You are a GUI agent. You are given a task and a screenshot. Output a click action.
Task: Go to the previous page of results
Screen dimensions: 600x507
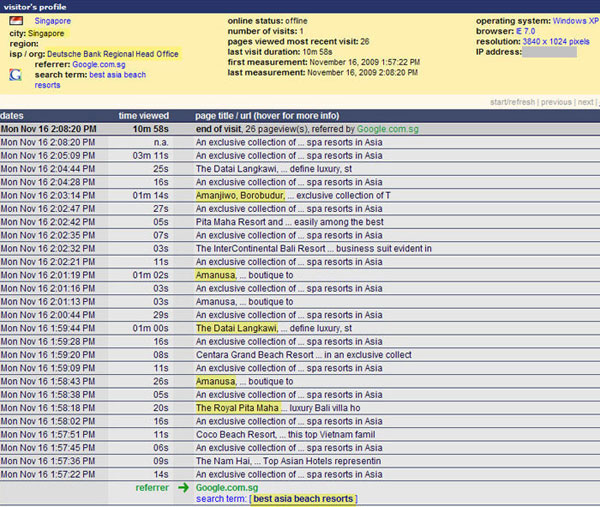tap(557, 102)
